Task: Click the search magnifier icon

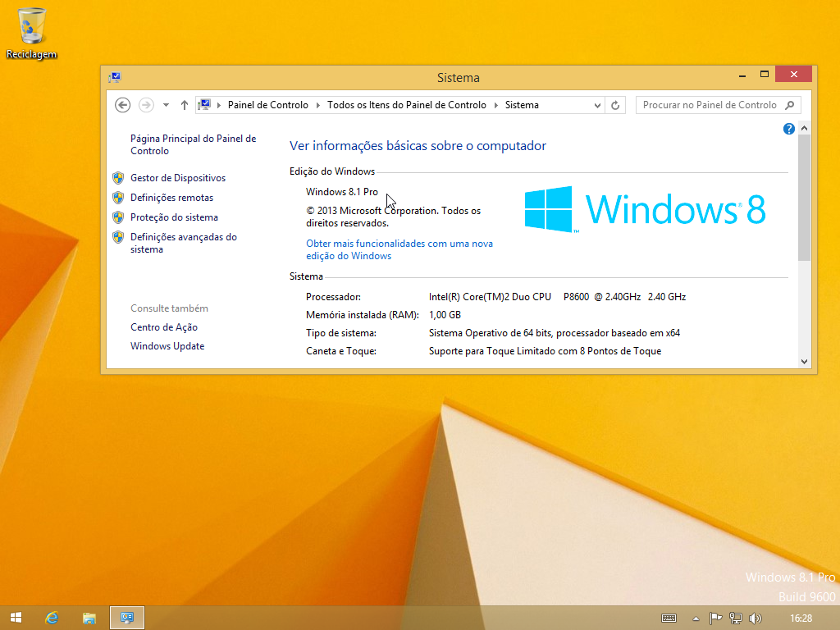Action: click(x=790, y=105)
